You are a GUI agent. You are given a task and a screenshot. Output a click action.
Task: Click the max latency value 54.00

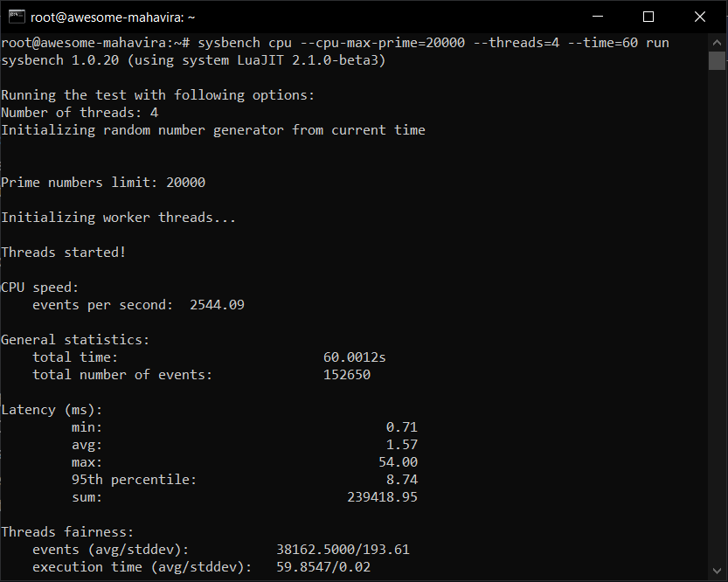click(398, 462)
